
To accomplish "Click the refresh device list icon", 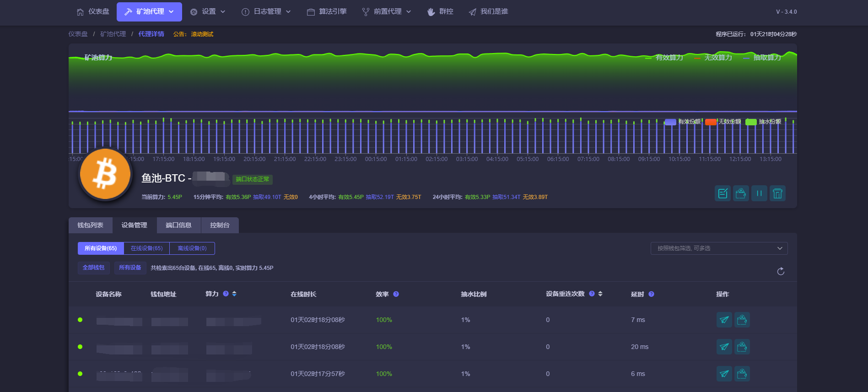I will [781, 271].
